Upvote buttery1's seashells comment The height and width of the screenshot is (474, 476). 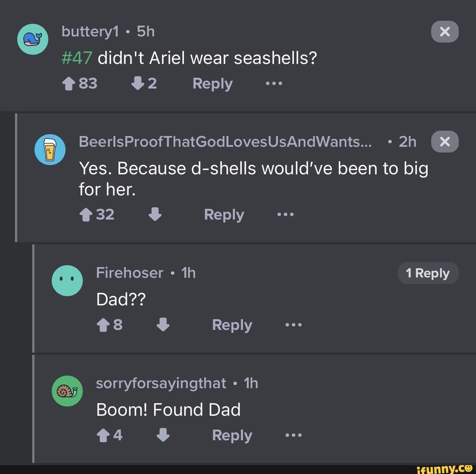point(69,83)
